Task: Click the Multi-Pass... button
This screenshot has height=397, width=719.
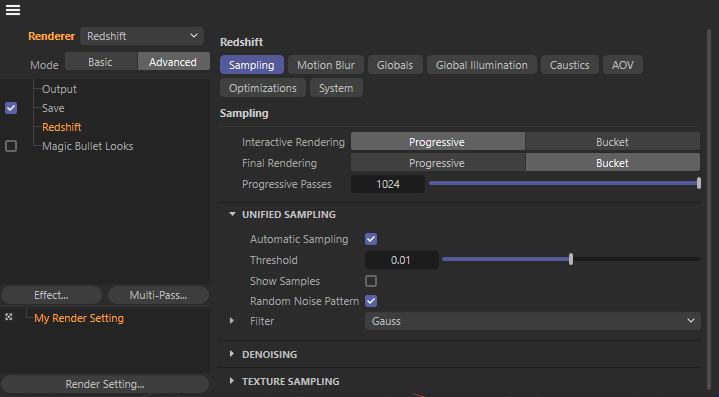Action: click(158, 295)
